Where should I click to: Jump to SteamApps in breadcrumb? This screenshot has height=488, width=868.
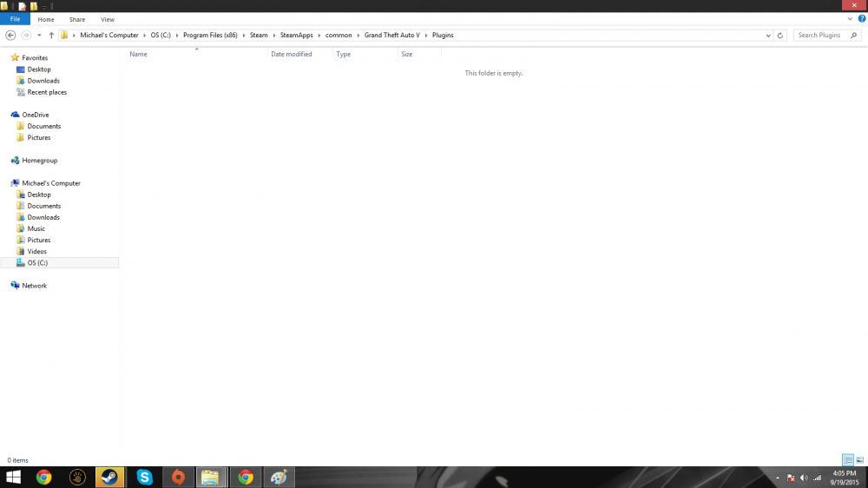coord(296,35)
